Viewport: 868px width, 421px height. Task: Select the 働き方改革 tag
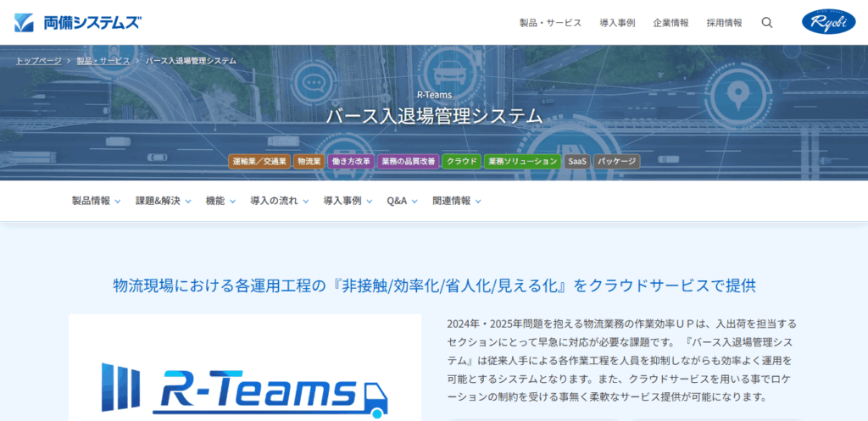(x=351, y=162)
